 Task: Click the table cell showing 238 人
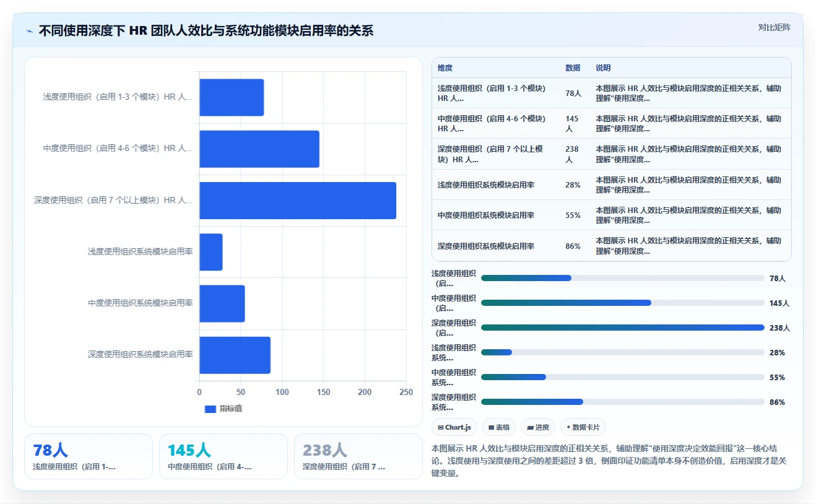(574, 154)
